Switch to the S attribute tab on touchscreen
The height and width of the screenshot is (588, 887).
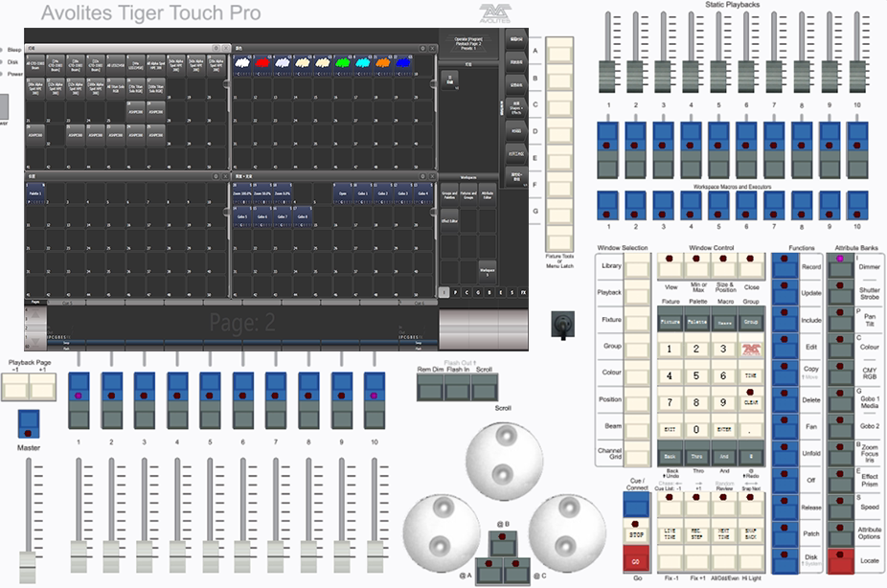click(x=512, y=292)
